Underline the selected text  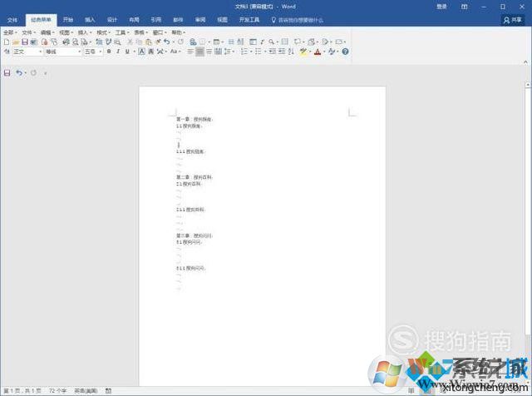point(127,52)
